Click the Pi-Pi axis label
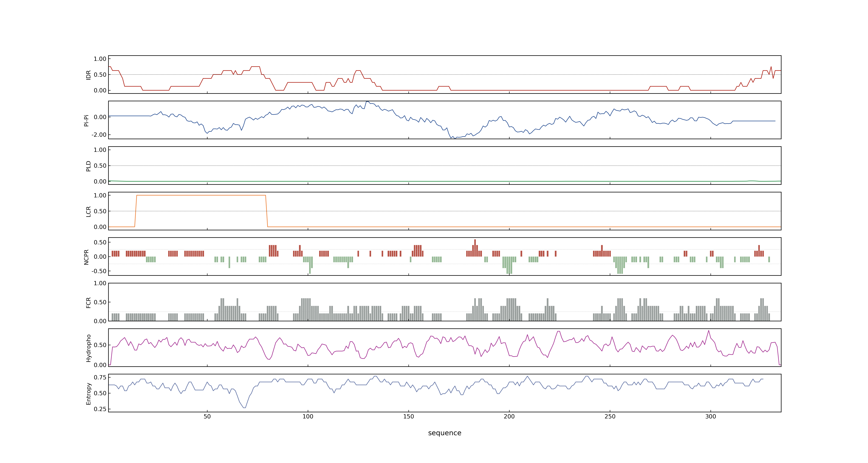This screenshot has width=868, height=463. 86,121
